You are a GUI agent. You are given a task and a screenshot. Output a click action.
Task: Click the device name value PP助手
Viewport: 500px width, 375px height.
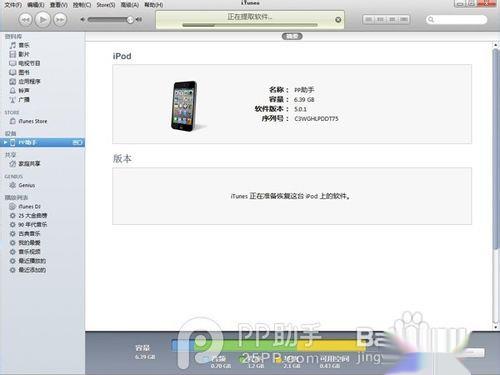point(304,90)
